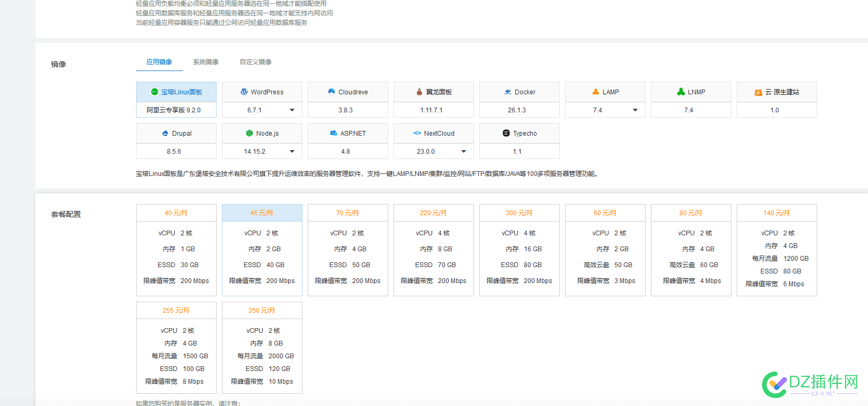
Task: Click the 翼龙面板 version 1.11.7.1
Action: (x=432, y=110)
